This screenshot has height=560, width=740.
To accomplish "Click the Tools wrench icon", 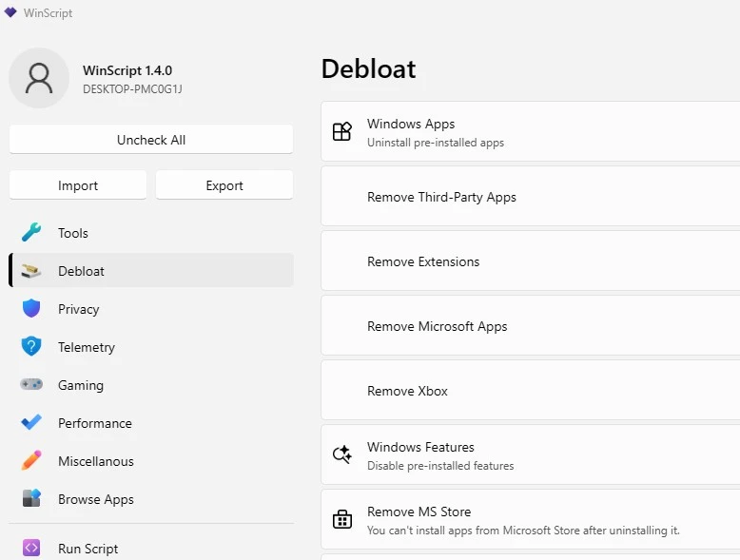I will coord(31,233).
